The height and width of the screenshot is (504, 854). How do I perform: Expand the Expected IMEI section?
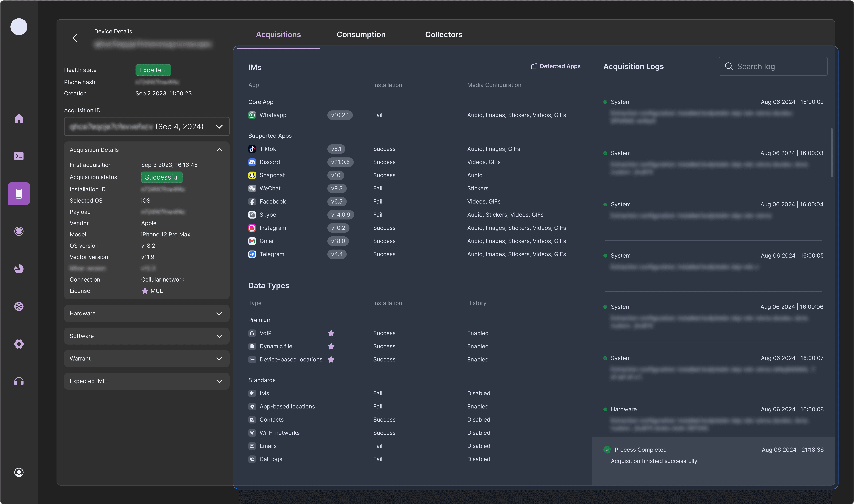[x=147, y=381]
